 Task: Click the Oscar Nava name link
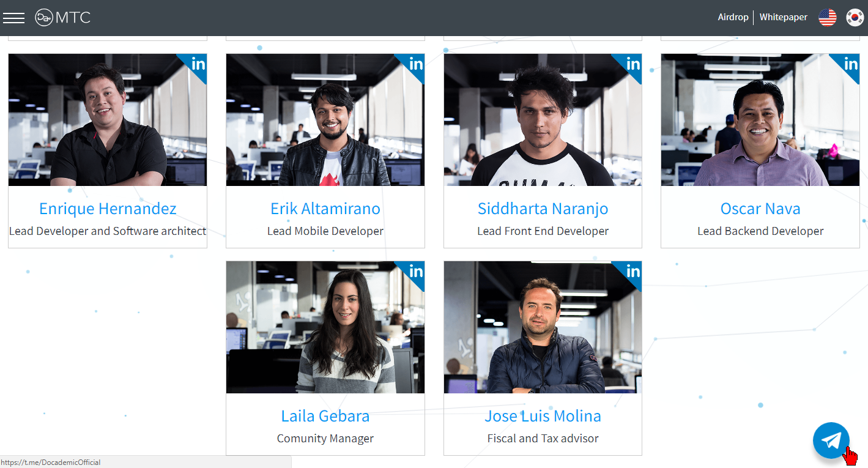(760, 209)
